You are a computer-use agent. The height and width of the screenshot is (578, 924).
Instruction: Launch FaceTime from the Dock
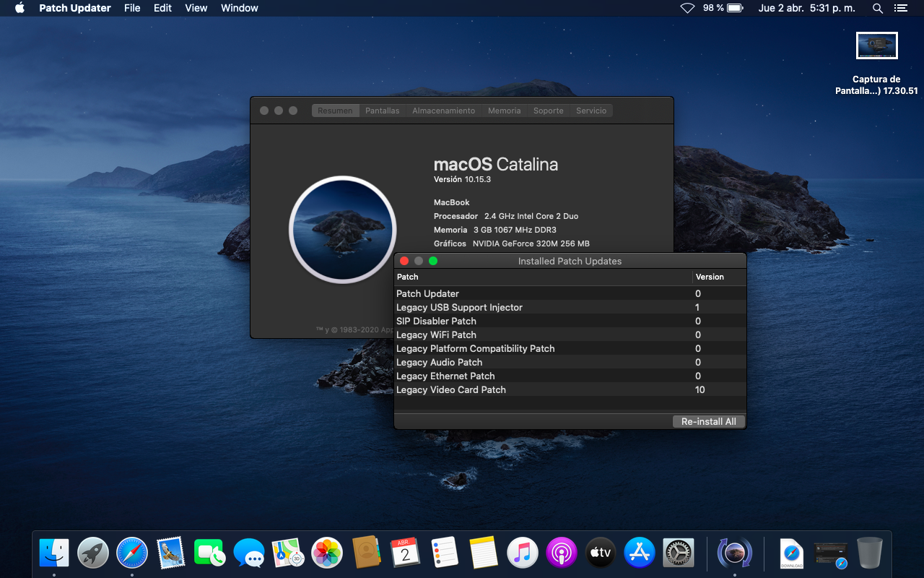point(210,553)
